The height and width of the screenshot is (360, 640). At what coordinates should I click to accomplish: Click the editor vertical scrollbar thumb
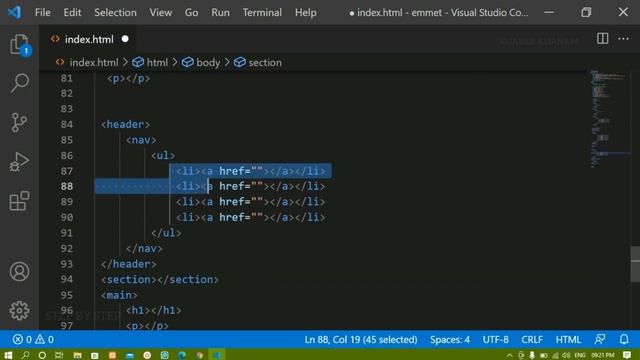point(635,264)
